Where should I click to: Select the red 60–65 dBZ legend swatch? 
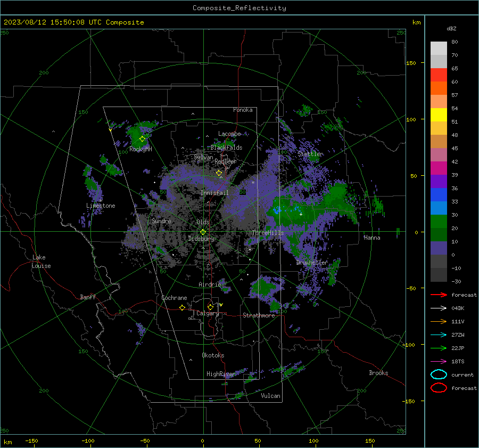[x=439, y=75]
